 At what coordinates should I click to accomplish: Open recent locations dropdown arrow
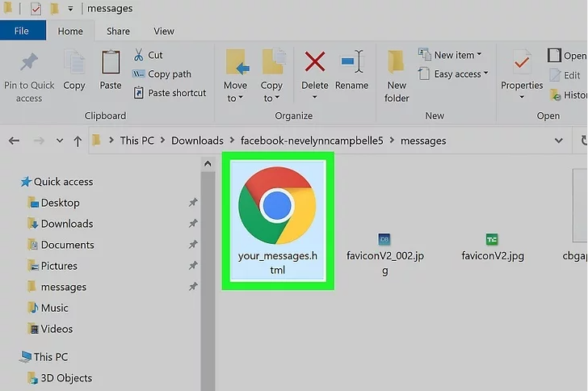[60, 141]
